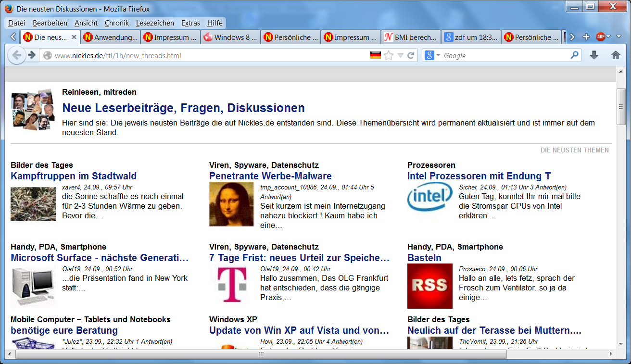631x364 pixels.
Task: Click the search magnifier icon
Action: pyautogui.click(x=574, y=55)
